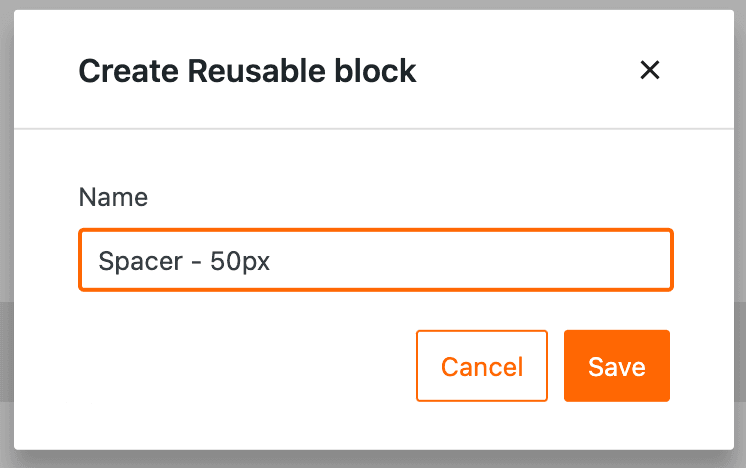Focus the Name input field
Image resolution: width=746 pixels, height=468 pixels.
pyautogui.click(x=450, y=261)
